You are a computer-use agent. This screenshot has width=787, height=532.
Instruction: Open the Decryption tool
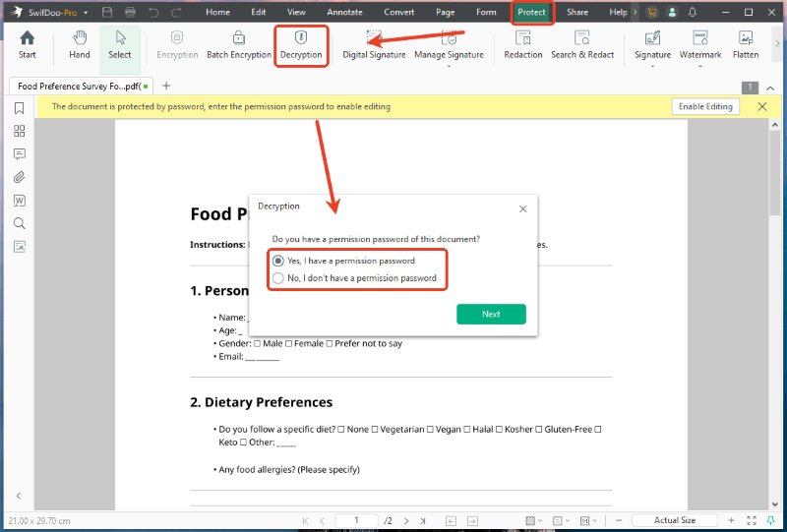point(301,45)
